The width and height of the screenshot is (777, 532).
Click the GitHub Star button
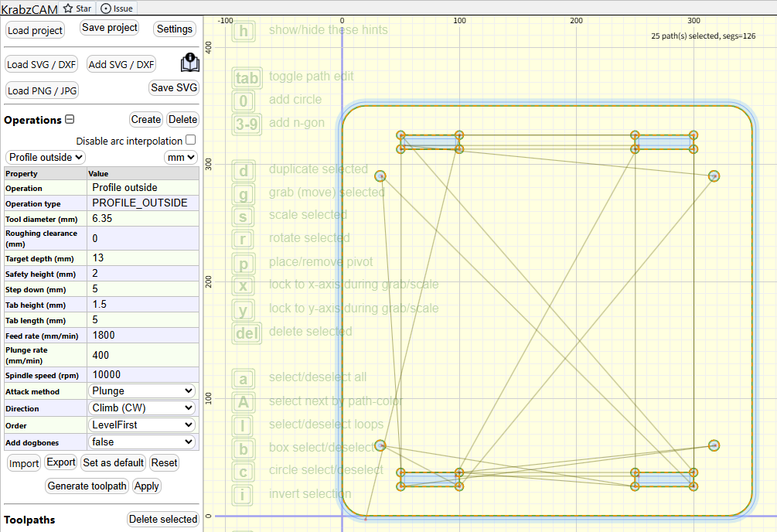coord(77,9)
